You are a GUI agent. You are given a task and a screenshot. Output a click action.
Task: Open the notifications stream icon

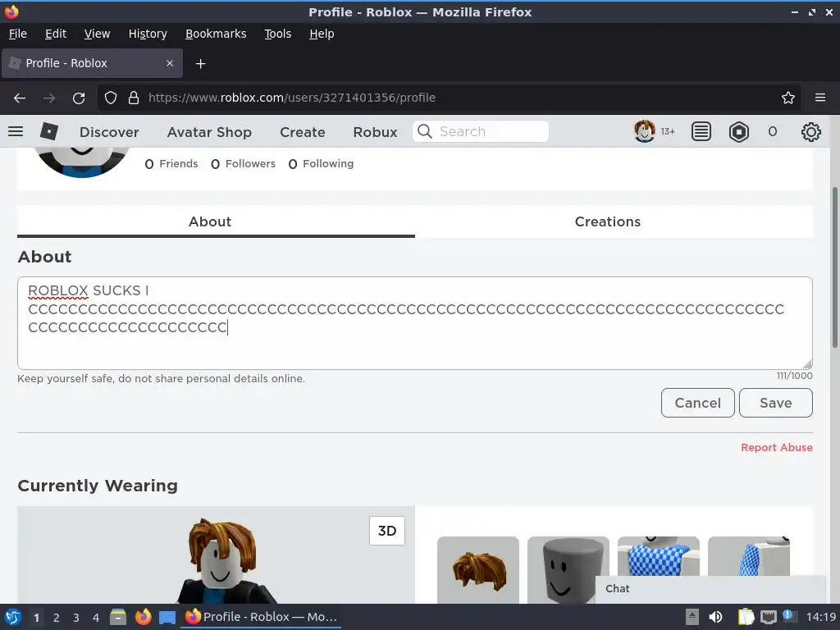[x=701, y=131]
